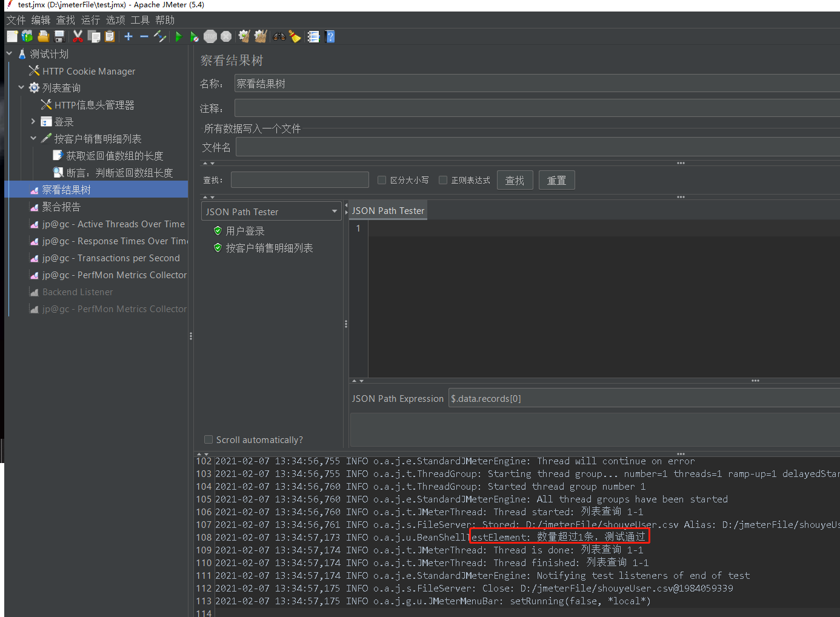Open the 运行 menu
The height and width of the screenshot is (617, 840).
coord(91,20)
